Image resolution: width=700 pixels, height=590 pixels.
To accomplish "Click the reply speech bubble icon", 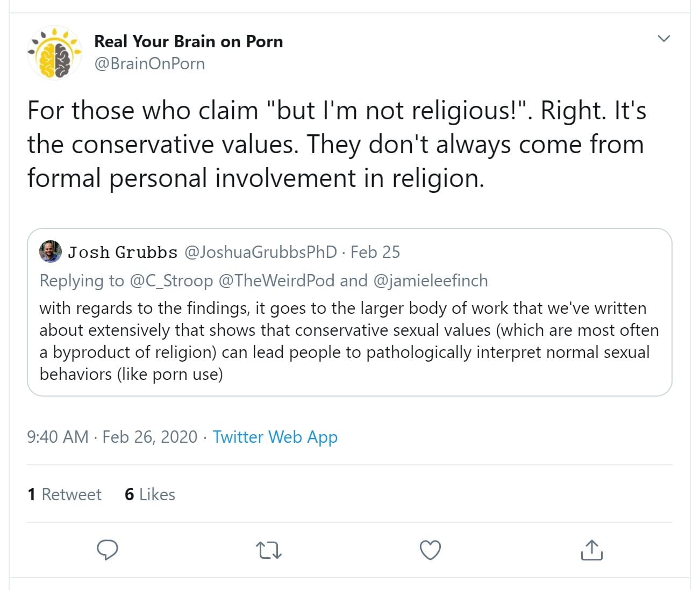I will coord(108,550).
